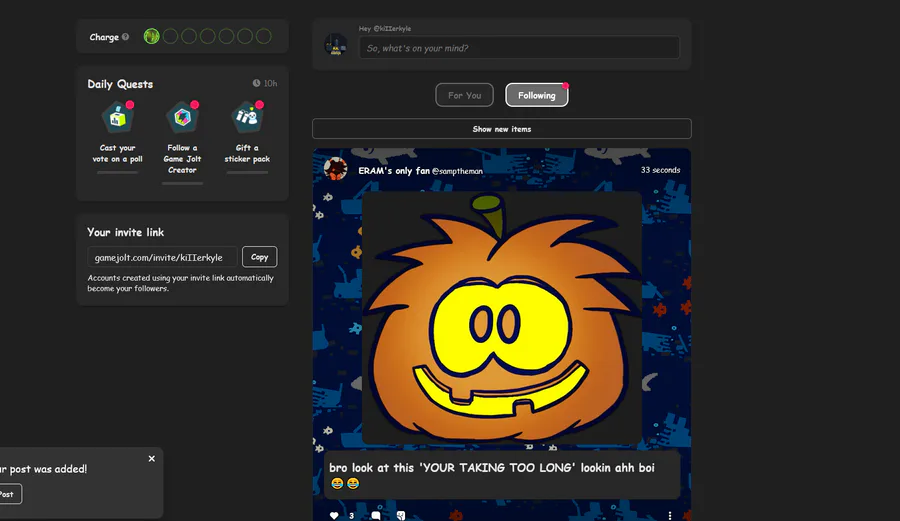Click the 'Your invite link' heading
This screenshot has height=521, width=900.
(x=125, y=232)
